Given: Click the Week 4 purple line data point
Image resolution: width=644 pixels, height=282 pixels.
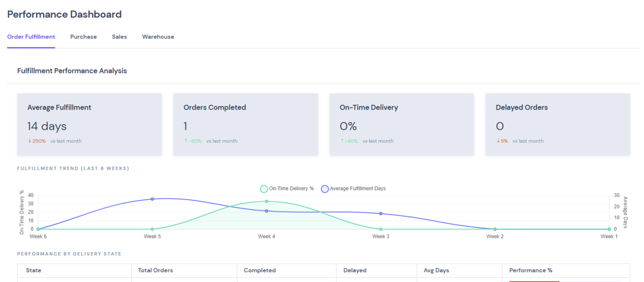Looking at the screenshot, I should (x=266, y=211).
